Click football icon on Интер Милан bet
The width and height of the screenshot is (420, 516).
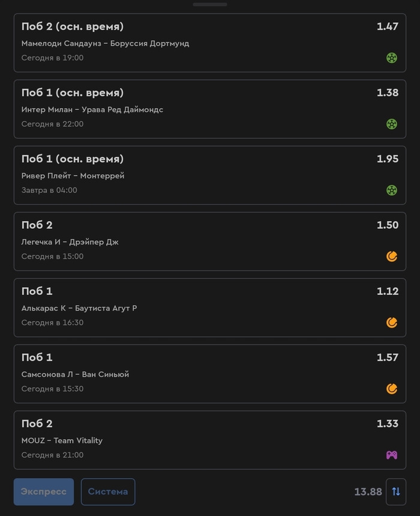point(391,124)
